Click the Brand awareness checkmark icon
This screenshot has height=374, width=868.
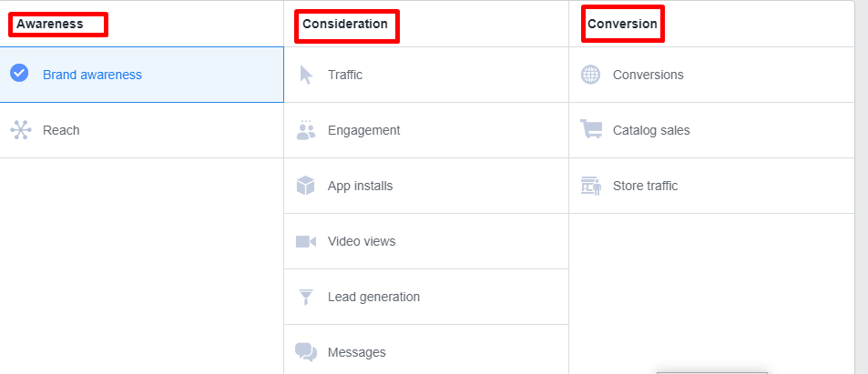pyautogui.click(x=19, y=73)
